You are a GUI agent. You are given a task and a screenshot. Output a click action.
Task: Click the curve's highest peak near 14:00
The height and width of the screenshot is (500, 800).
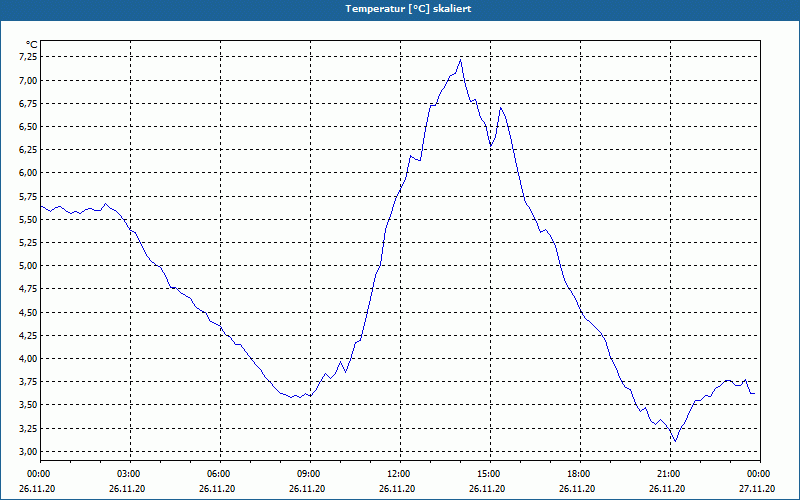(x=461, y=60)
